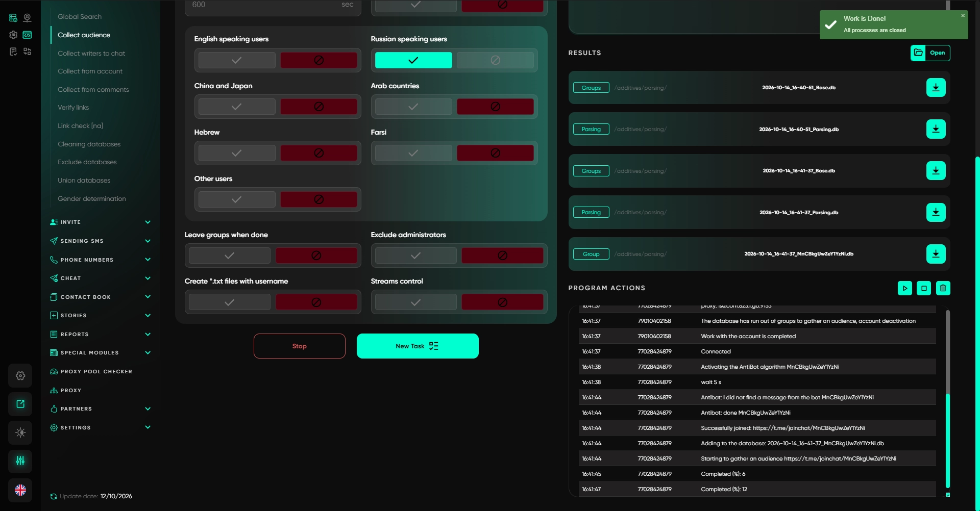Expand the Sending SMS section
This screenshot has width=980, height=511.
[101, 241]
